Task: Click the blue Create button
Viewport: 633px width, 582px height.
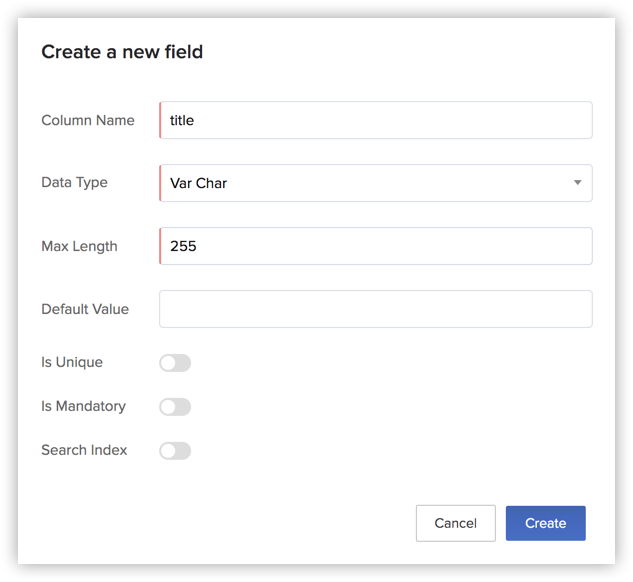Action: click(545, 523)
